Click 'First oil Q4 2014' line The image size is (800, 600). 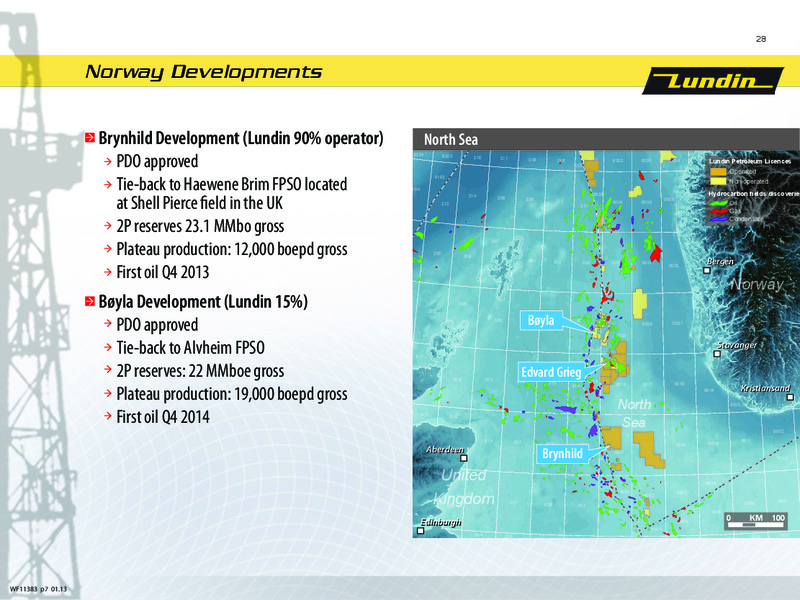click(x=163, y=417)
